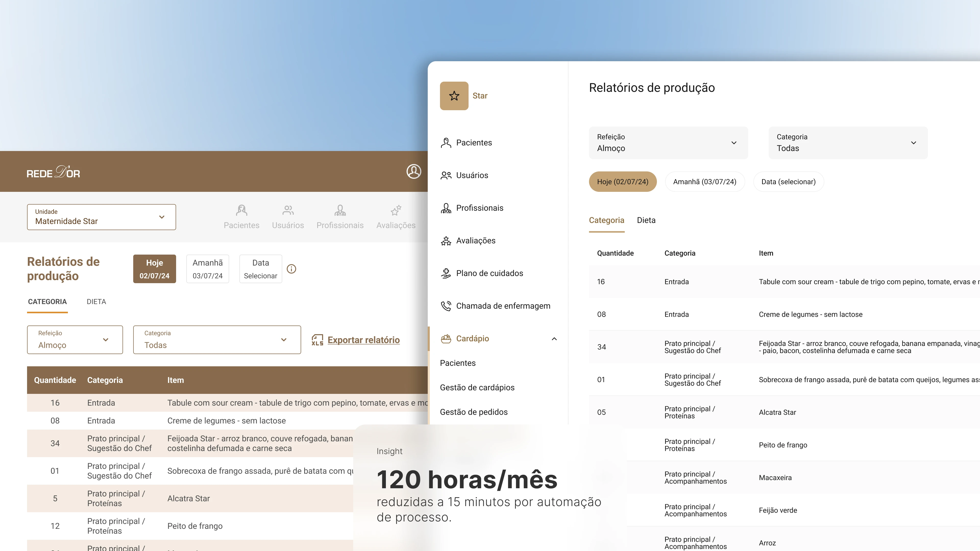Viewport: 980px width, 551px height.
Task: Select the Chamada de enfermagem phone icon
Action: click(446, 305)
